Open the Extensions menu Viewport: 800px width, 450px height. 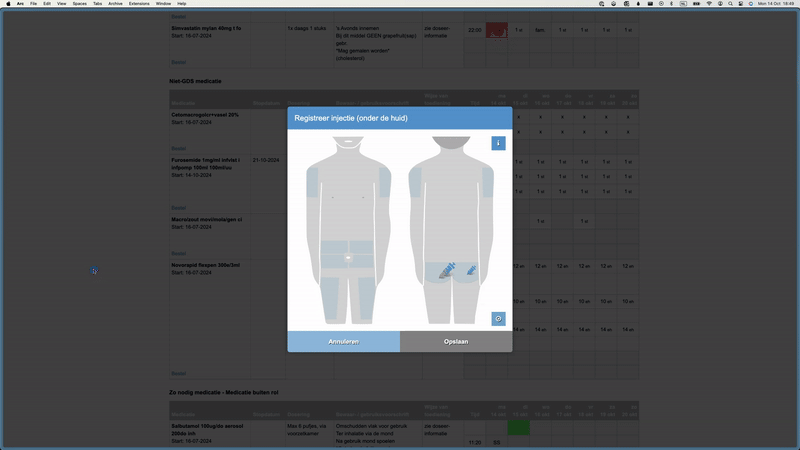click(x=139, y=4)
